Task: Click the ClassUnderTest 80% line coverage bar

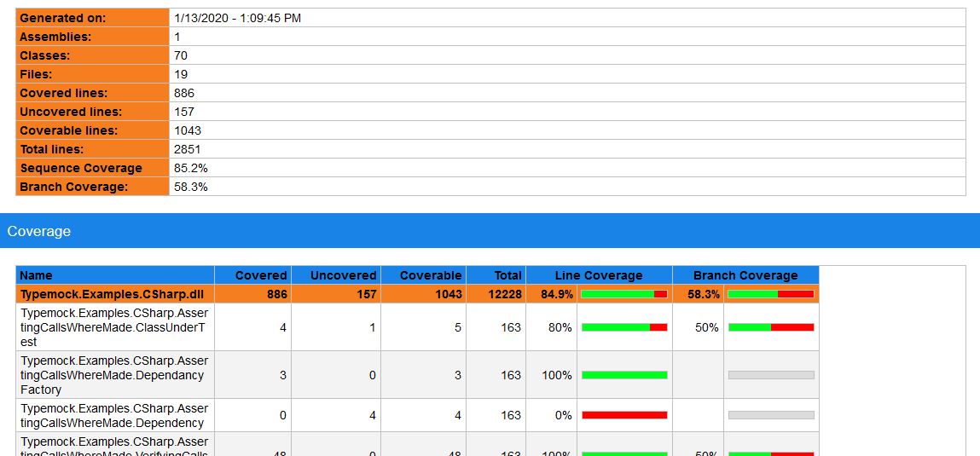Action: [x=624, y=327]
